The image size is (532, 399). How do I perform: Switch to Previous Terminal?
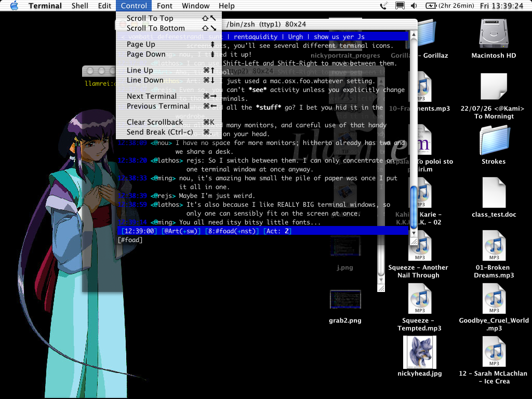pos(169,106)
